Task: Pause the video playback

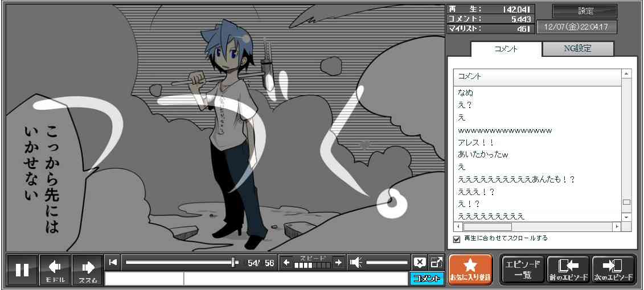Action: coord(22,270)
